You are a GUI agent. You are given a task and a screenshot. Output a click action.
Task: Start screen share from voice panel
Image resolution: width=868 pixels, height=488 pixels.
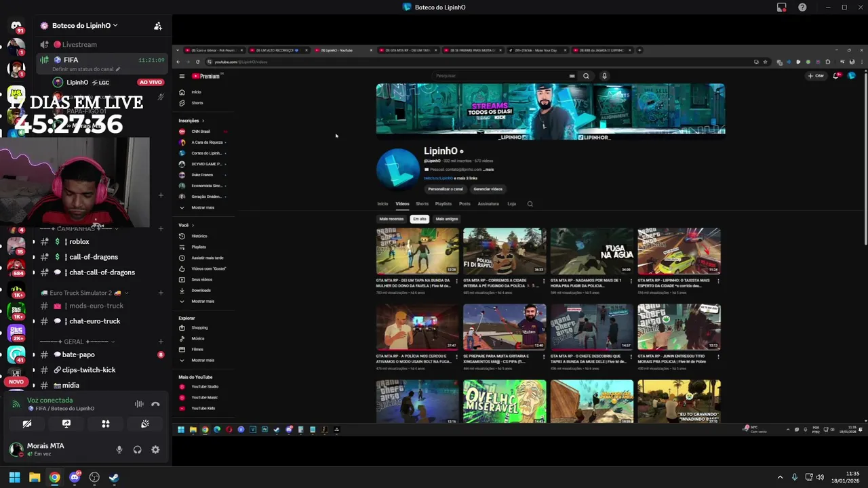pyautogui.click(x=66, y=424)
